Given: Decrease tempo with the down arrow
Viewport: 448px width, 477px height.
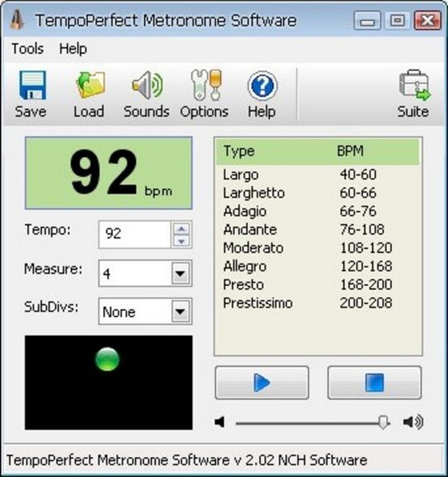Looking at the screenshot, I should (182, 242).
